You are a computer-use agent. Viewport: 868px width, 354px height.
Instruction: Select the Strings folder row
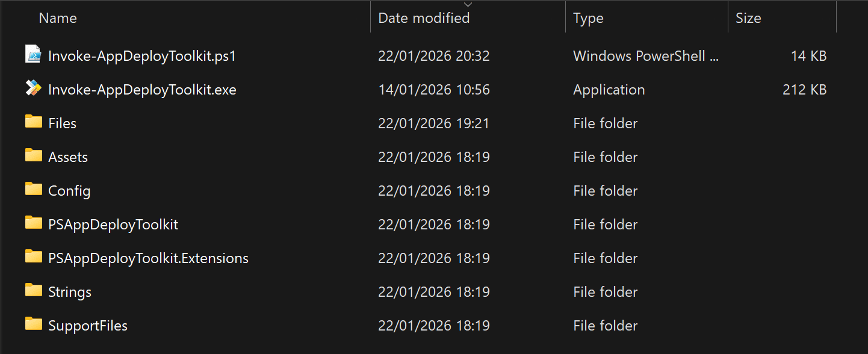click(70, 291)
